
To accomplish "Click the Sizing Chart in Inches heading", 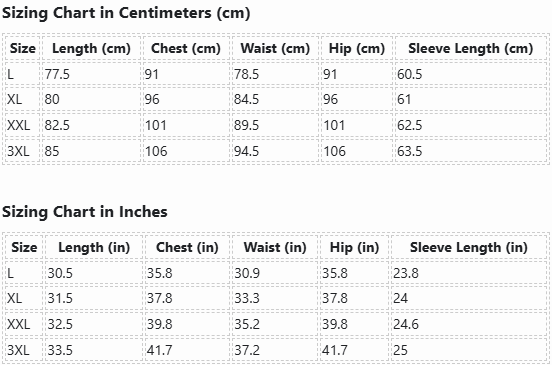I will tap(85, 212).
